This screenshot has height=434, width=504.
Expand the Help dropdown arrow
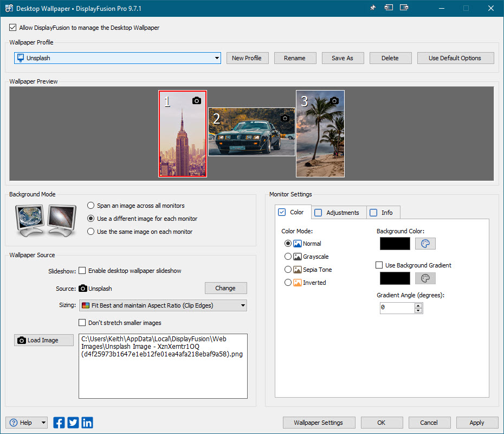[x=43, y=423]
